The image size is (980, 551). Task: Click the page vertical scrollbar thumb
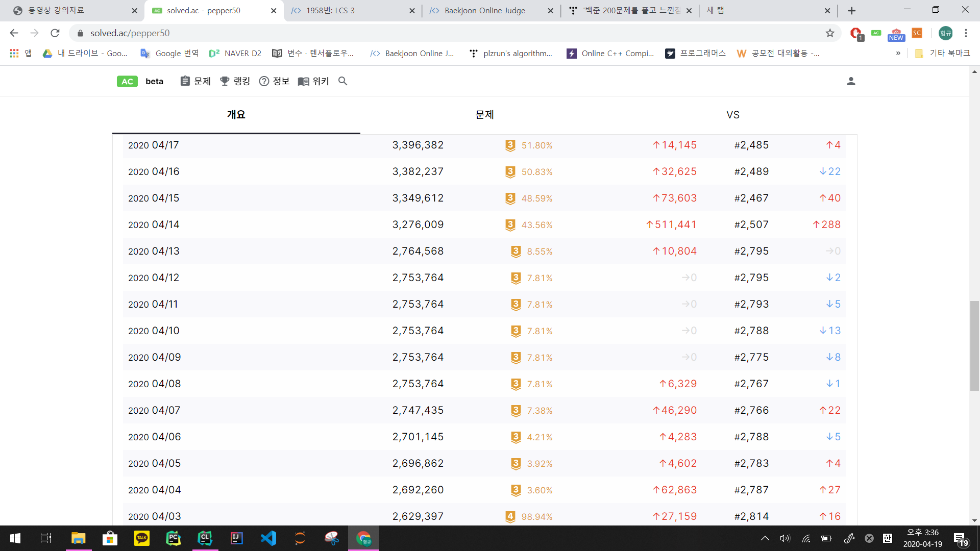974,346
